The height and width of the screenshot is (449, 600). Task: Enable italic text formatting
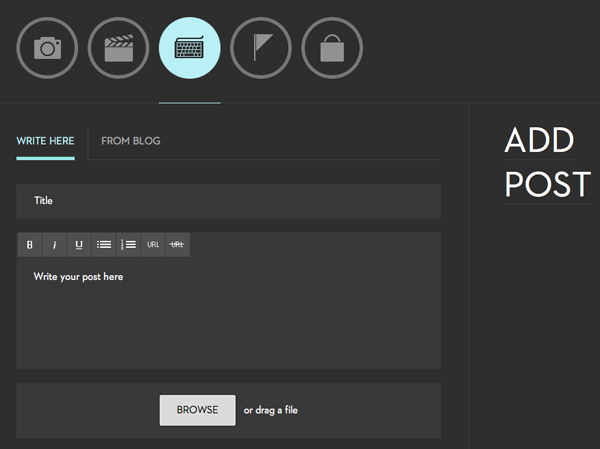[x=54, y=245]
